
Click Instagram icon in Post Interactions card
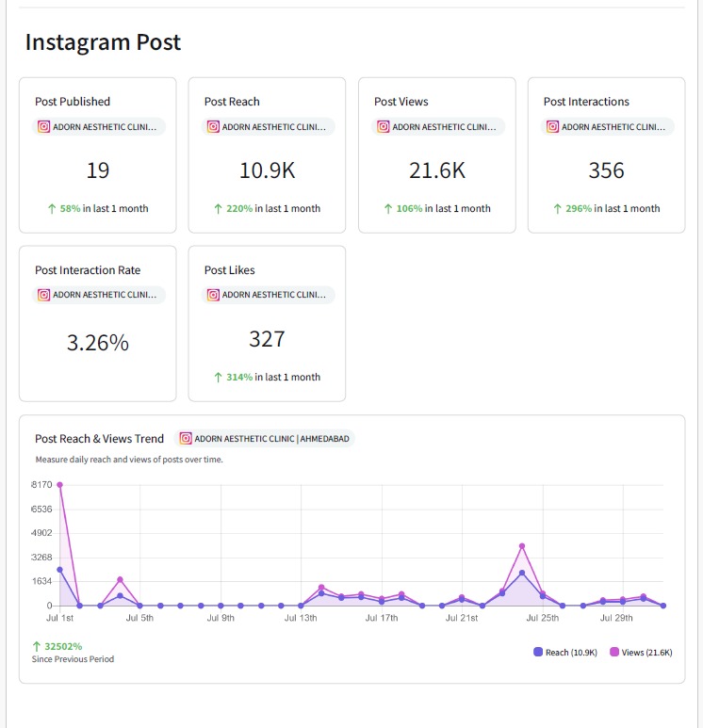click(x=552, y=127)
